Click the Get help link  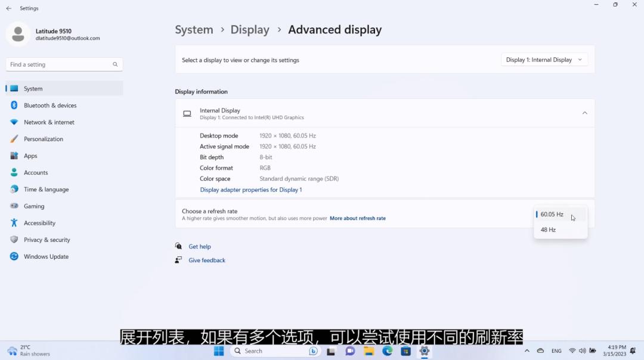point(200,247)
